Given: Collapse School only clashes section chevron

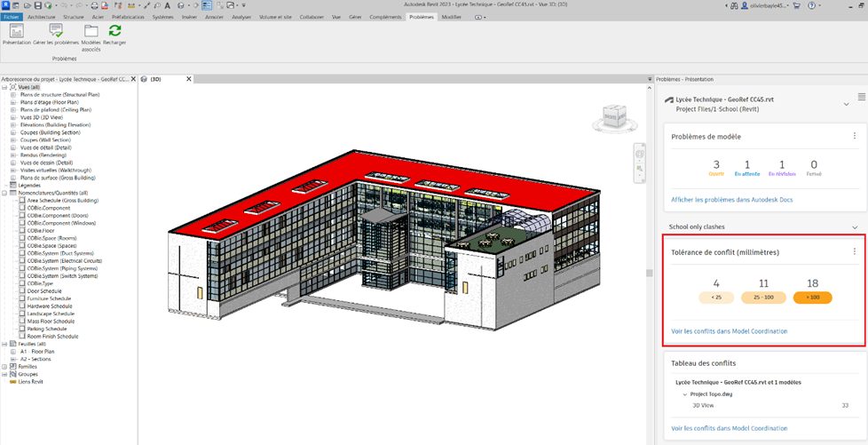Looking at the screenshot, I should (855, 227).
